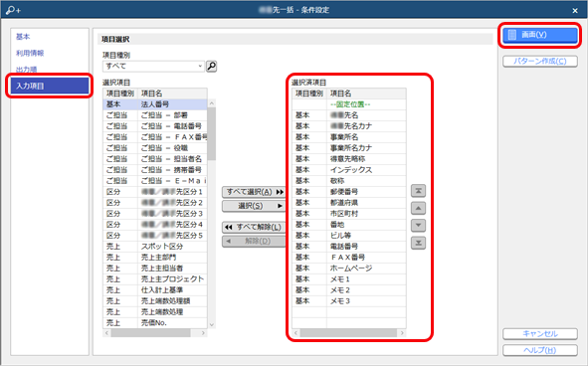Click the disabled 解除(D) button
588x366 pixels.
(254, 241)
